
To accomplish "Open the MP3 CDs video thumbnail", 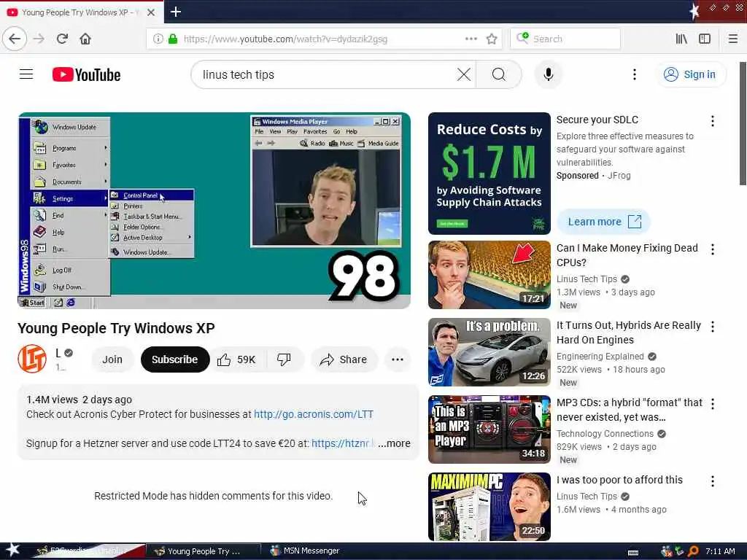I will [489, 429].
